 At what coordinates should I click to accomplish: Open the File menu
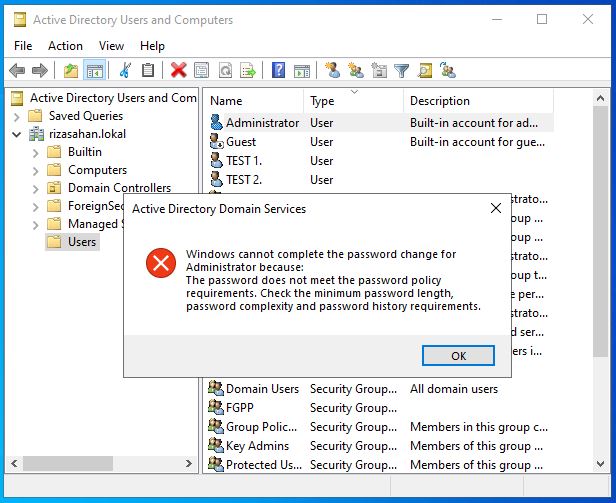point(23,46)
